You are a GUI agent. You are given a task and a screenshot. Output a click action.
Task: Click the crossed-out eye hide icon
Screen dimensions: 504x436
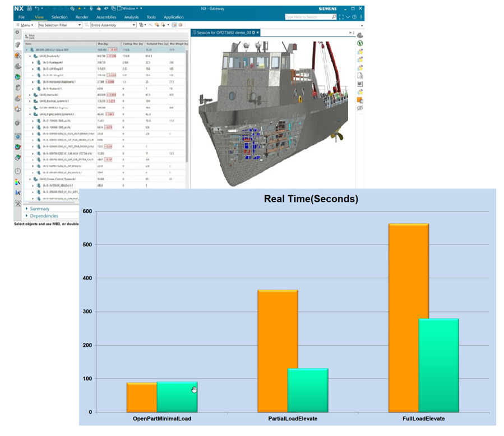click(360, 108)
